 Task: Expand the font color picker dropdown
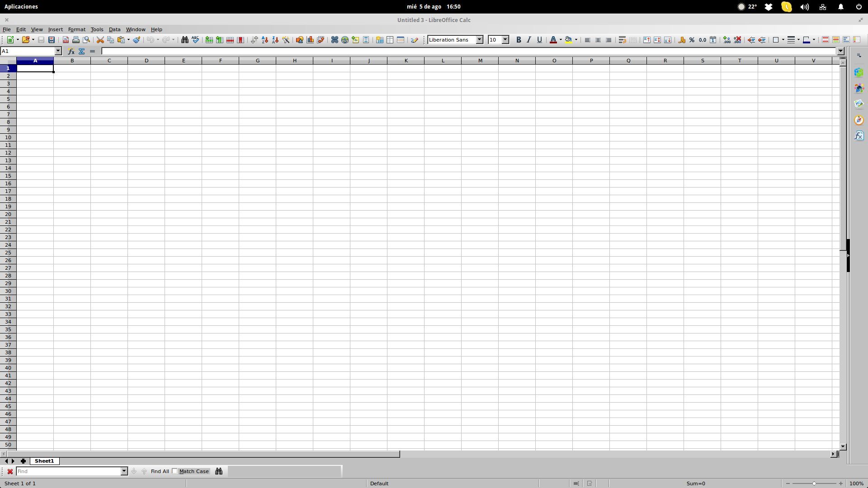click(560, 40)
